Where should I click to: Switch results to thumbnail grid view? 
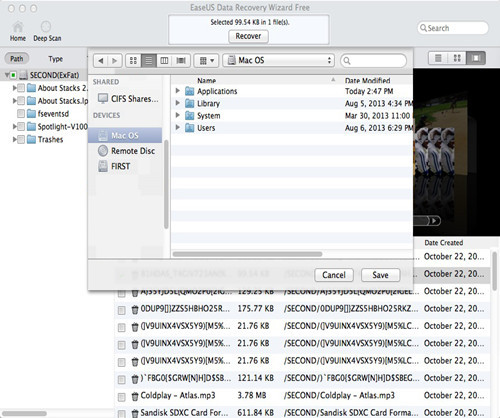pos(457,58)
